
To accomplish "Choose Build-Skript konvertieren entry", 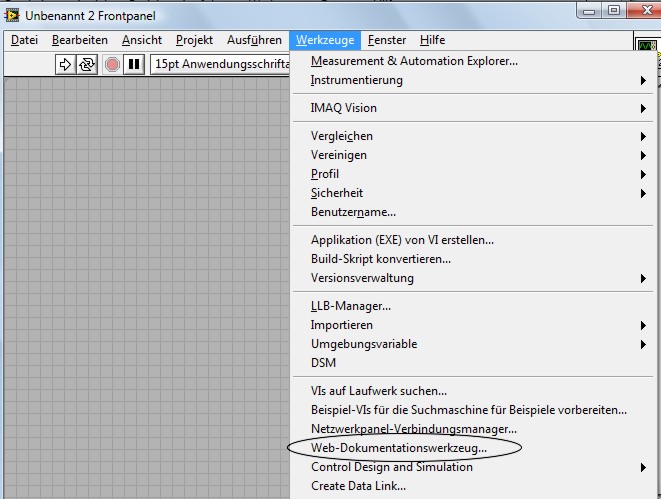I will click(473, 259).
